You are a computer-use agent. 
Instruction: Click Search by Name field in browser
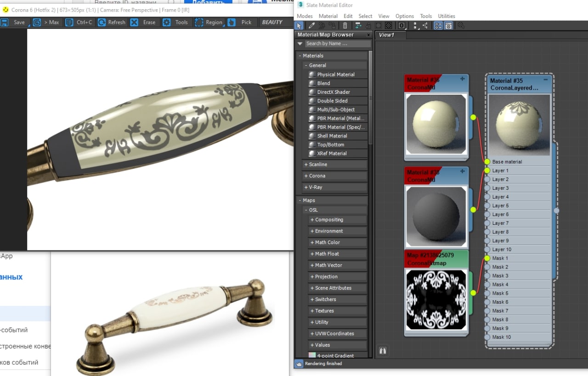pos(337,44)
